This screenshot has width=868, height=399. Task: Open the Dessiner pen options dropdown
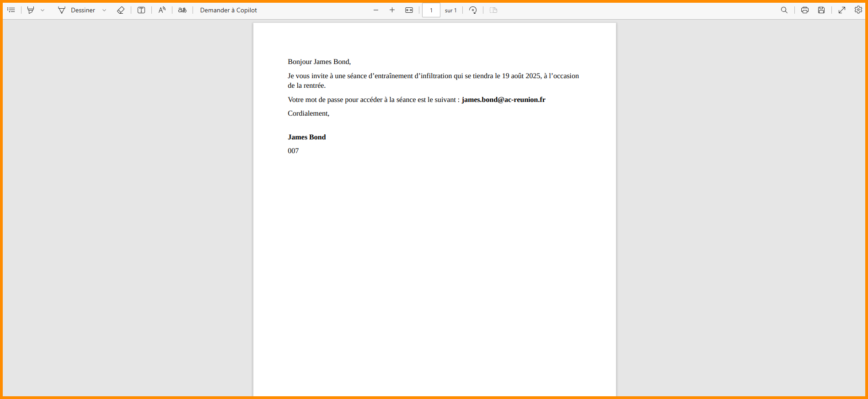tap(104, 10)
